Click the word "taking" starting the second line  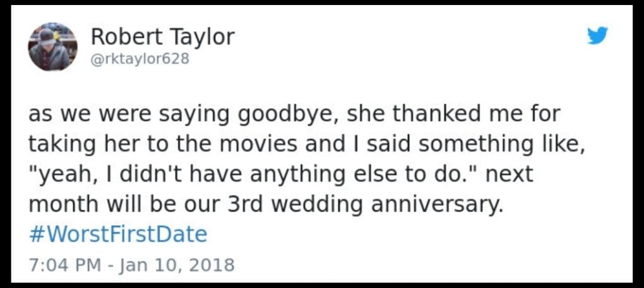click(x=59, y=145)
